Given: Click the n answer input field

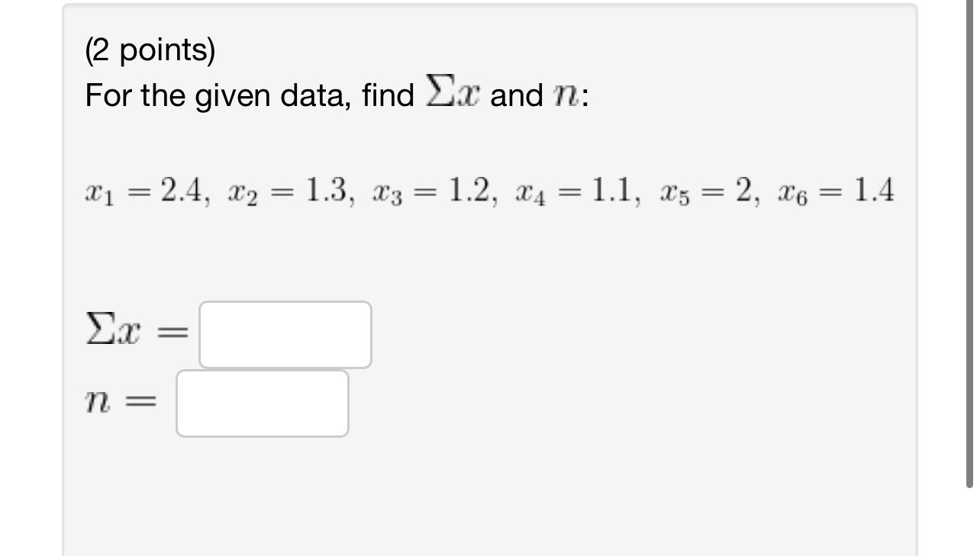Looking at the screenshot, I should click(x=262, y=403).
